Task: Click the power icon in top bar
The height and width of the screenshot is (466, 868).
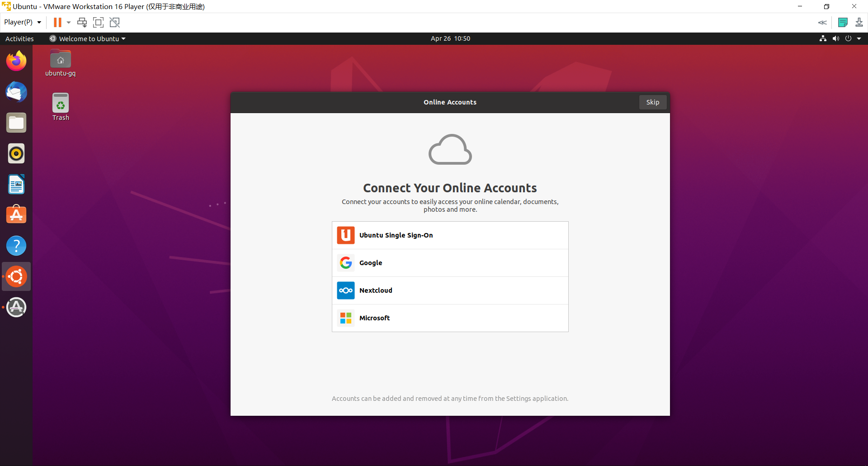Action: [x=848, y=38]
